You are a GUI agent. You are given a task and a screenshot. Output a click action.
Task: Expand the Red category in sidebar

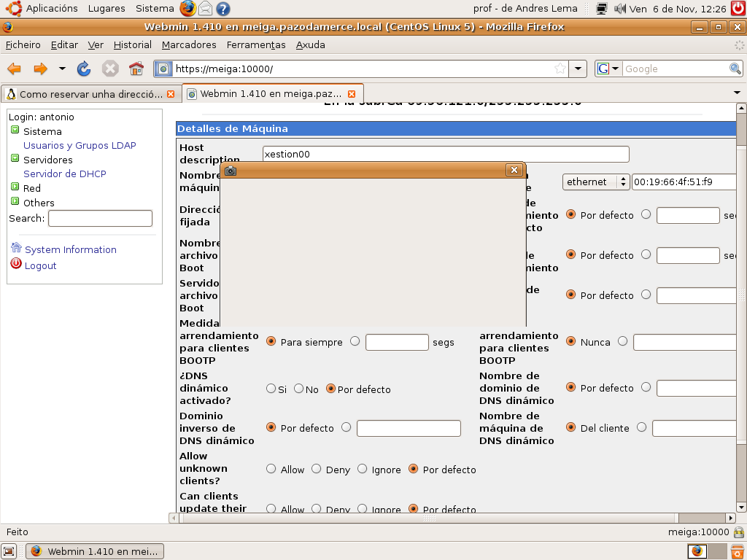pyautogui.click(x=15, y=187)
